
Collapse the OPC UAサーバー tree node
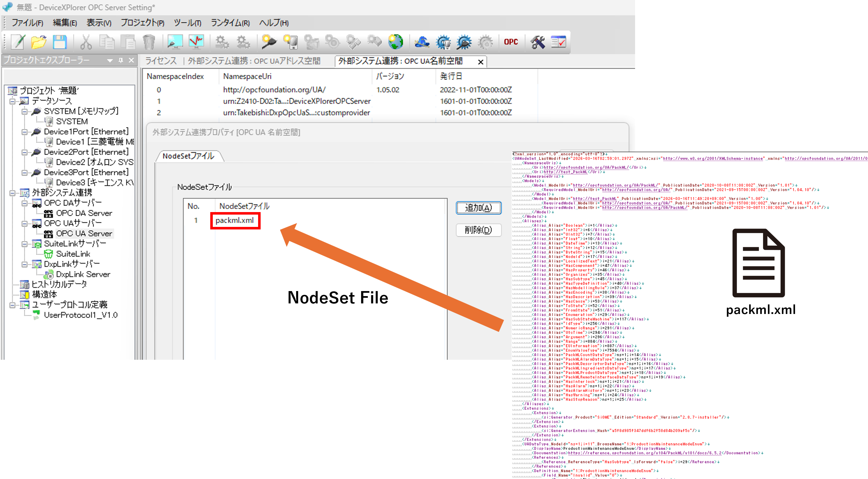25,223
